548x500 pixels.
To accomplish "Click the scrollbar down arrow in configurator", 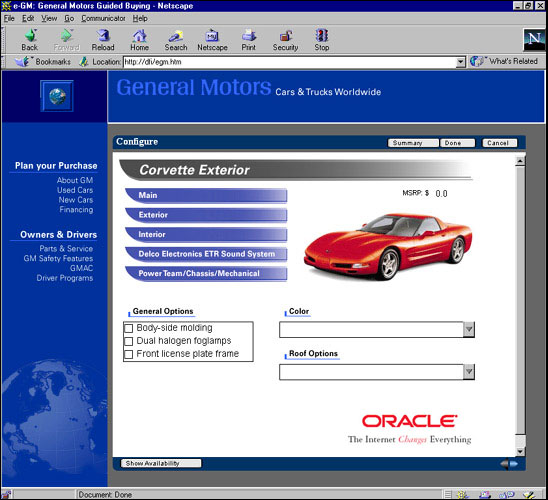I will [x=520, y=451].
